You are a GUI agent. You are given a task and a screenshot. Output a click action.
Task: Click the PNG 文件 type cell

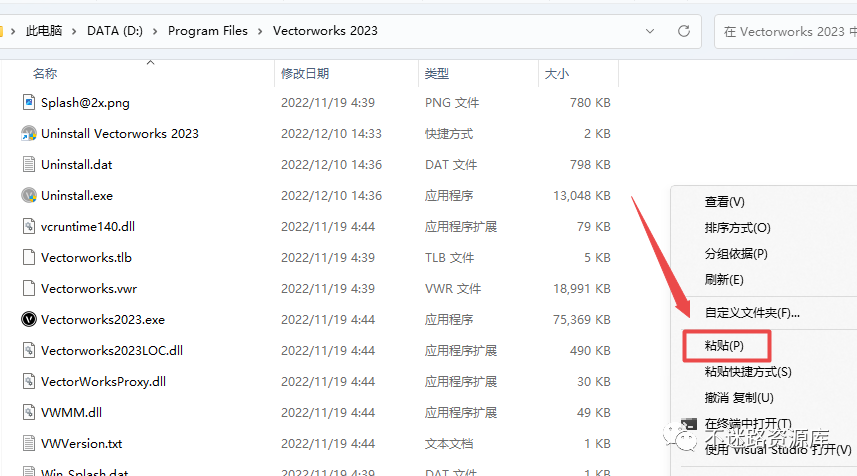[x=451, y=103]
